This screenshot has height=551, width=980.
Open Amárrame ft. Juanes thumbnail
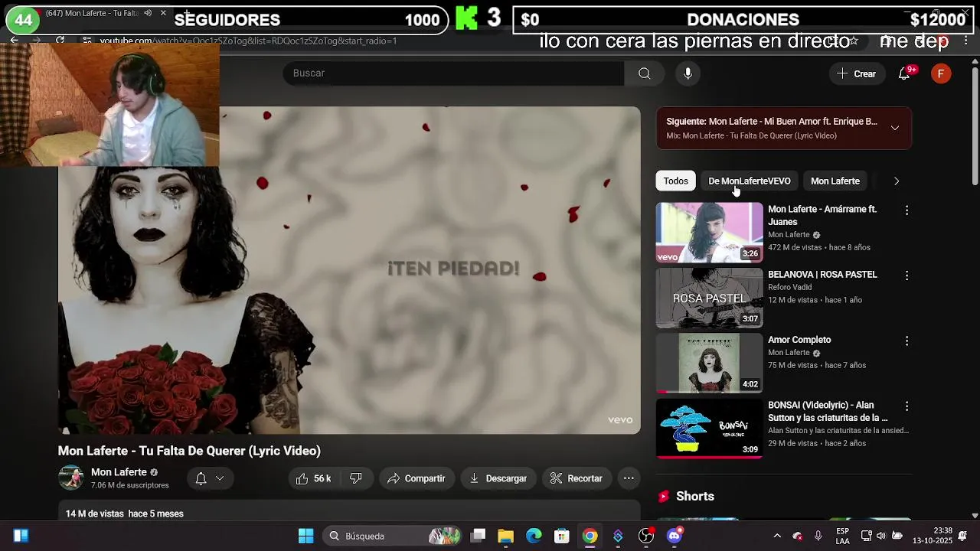pos(709,232)
